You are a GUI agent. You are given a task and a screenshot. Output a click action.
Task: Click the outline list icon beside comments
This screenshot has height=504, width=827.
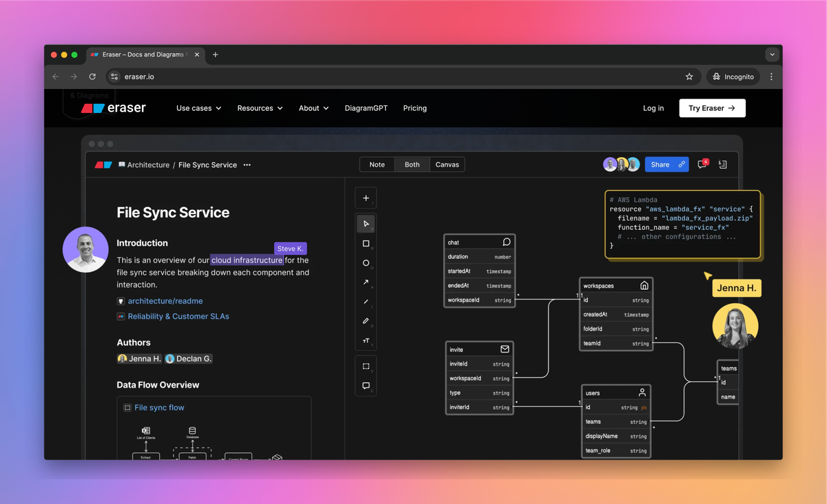(x=722, y=165)
